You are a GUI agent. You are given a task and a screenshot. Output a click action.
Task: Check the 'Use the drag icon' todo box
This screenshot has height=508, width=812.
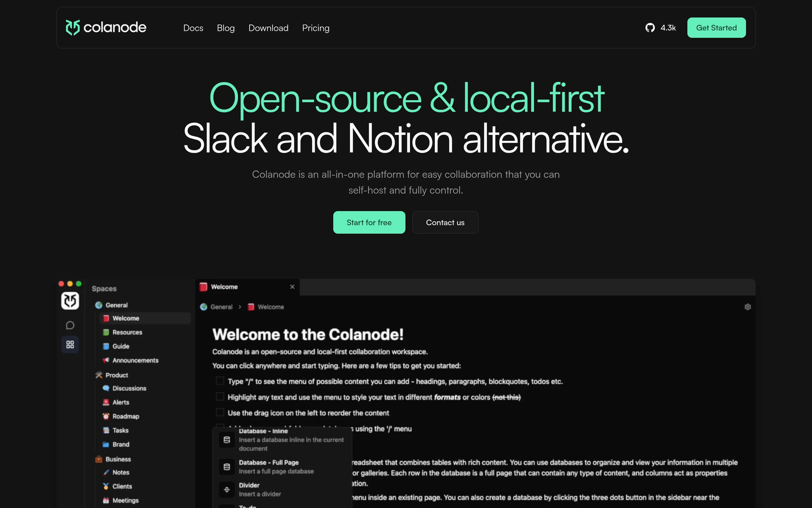[x=220, y=412]
